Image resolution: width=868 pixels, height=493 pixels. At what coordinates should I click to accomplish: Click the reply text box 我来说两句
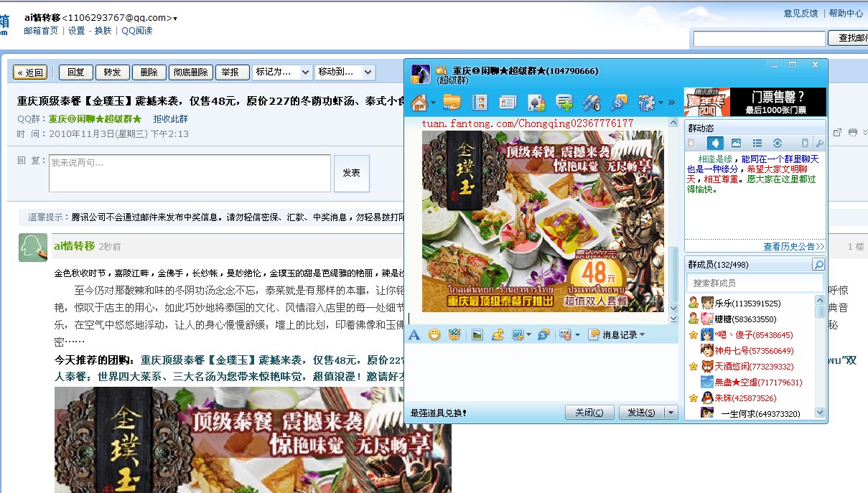click(x=190, y=173)
